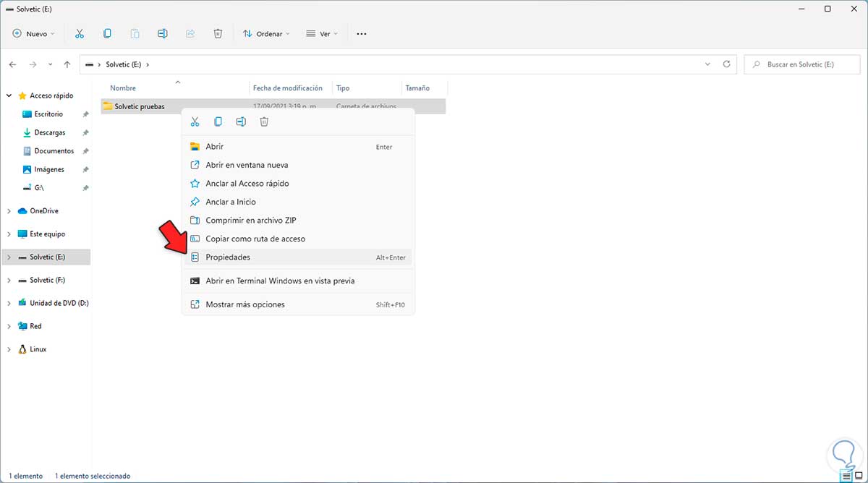Go up one level with the up arrow

pos(67,64)
